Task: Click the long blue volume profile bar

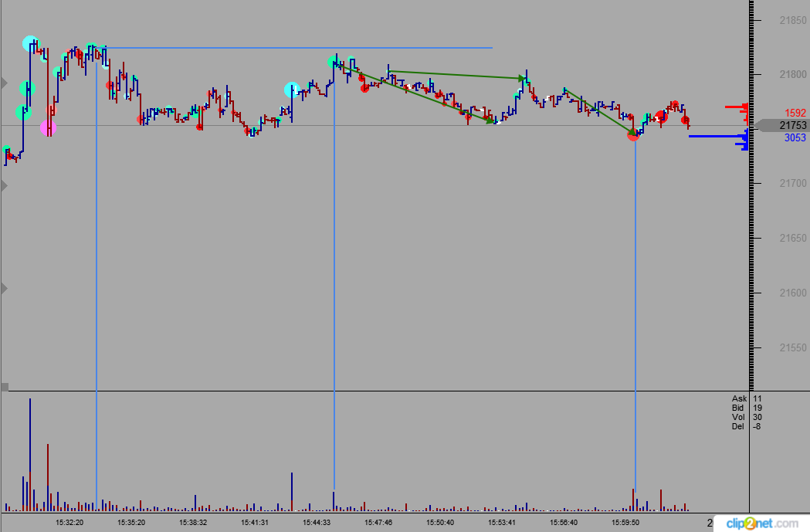Action: coord(718,137)
